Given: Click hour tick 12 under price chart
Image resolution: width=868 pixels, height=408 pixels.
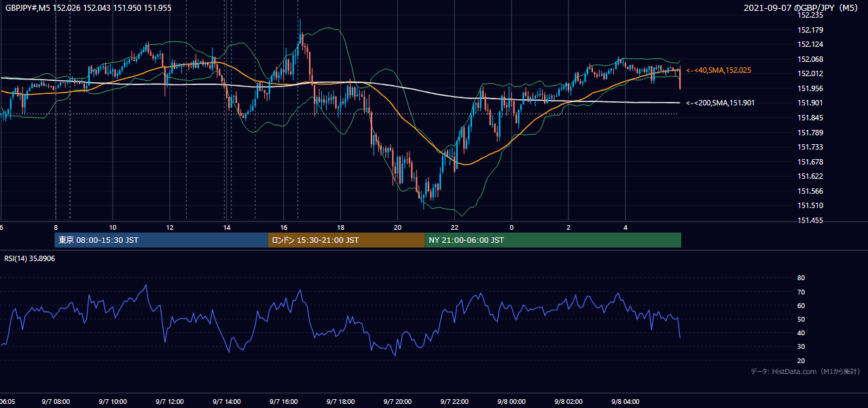Looking at the screenshot, I should coord(170,227).
